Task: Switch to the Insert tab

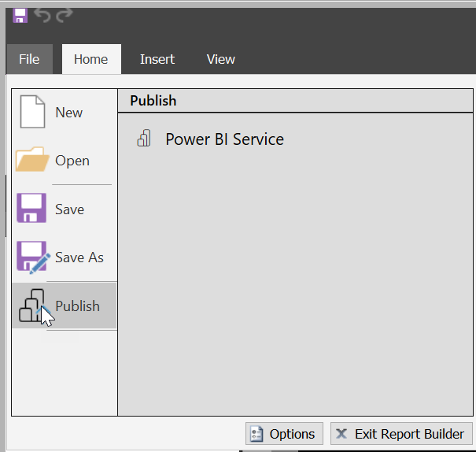Action: tap(157, 59)
